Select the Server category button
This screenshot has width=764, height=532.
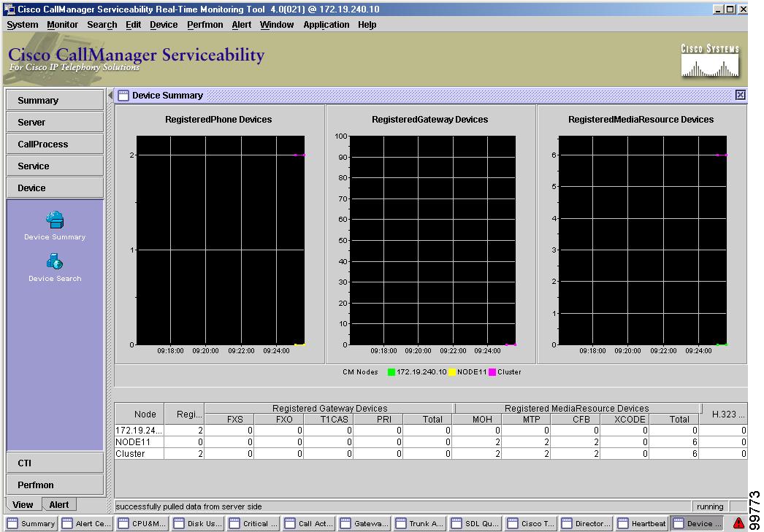[x=55, y=122]
